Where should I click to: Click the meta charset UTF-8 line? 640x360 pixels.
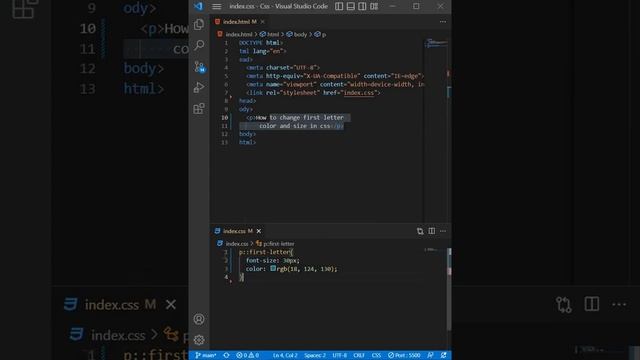click(283, 68)
